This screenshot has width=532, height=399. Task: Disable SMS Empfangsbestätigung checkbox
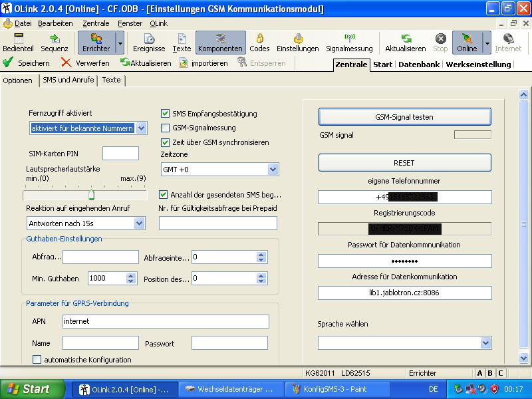coord(166,114)
